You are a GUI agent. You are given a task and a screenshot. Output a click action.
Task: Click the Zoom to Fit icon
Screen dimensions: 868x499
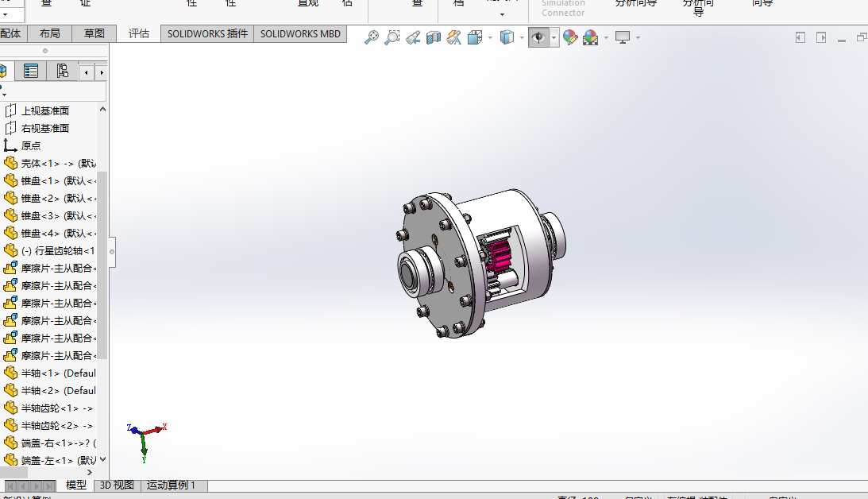pos(372,37)
